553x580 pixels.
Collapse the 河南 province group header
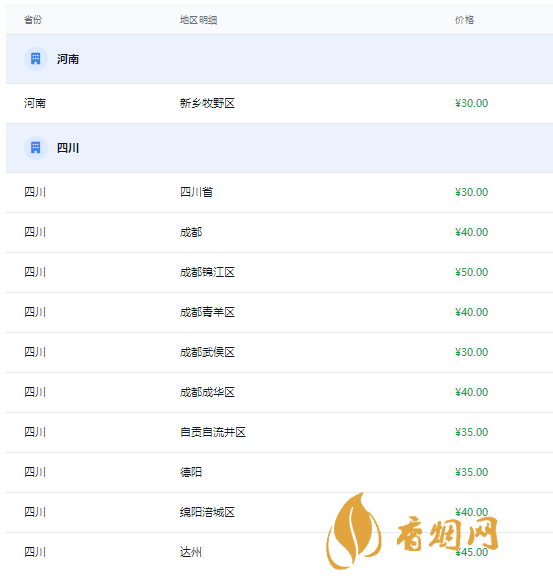(x=279, y=59)
